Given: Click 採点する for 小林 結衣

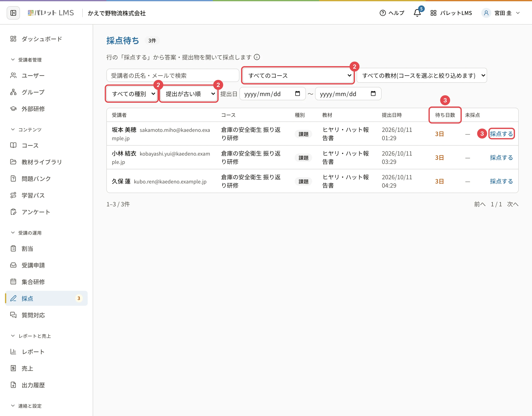Looking at the screenshot, I should pyautogui.click(x=501, y=157).
